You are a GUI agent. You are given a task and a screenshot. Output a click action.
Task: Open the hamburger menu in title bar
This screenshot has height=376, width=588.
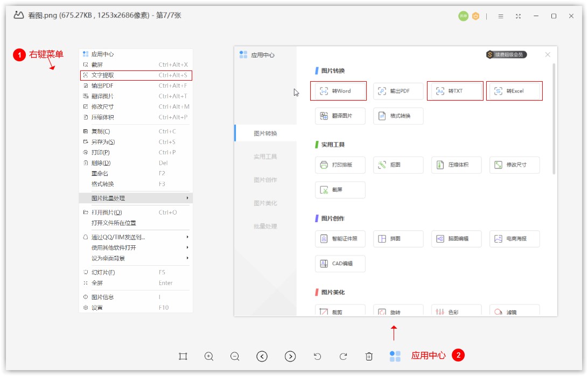pos(501,16)
